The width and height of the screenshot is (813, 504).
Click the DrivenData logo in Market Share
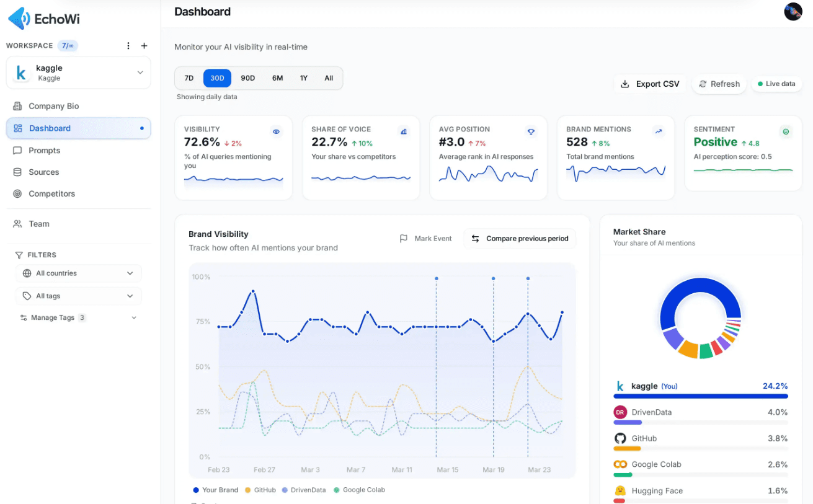click(620, 412)
